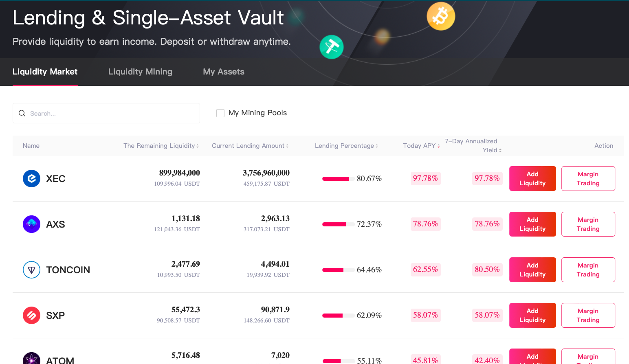
Task: Click the Action column header
Action: (604, 146)
